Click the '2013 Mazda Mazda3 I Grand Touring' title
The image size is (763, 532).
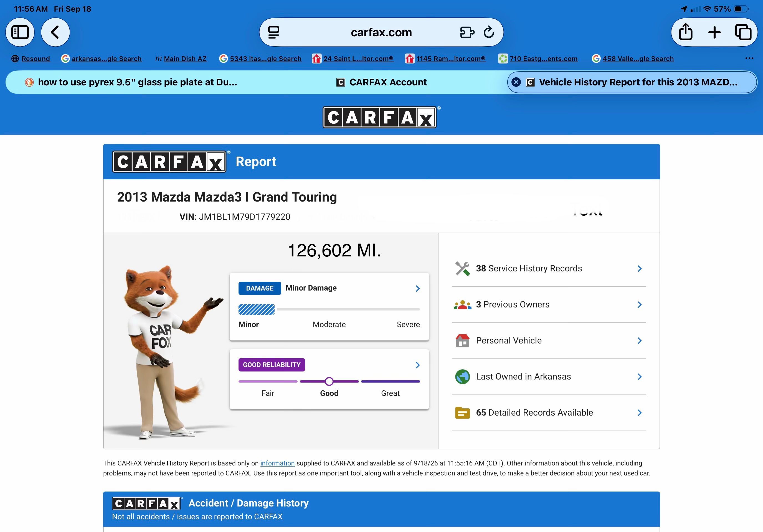point(227,197)
